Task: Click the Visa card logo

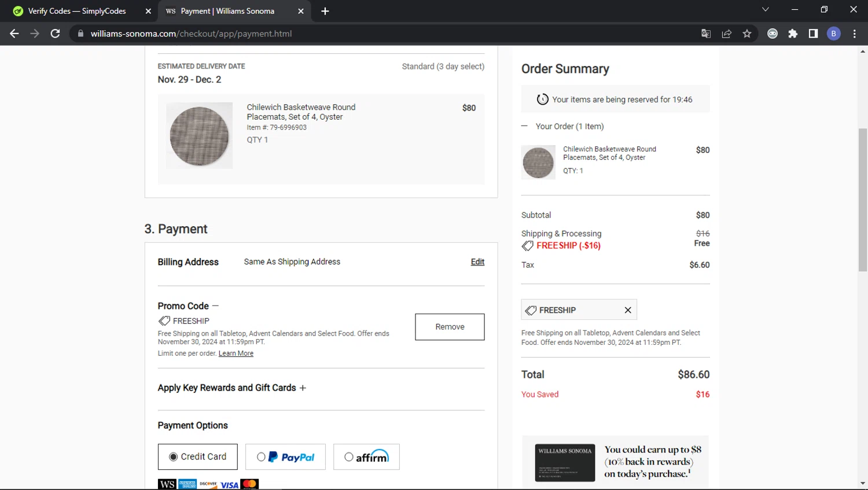Action: coord(229,485)
